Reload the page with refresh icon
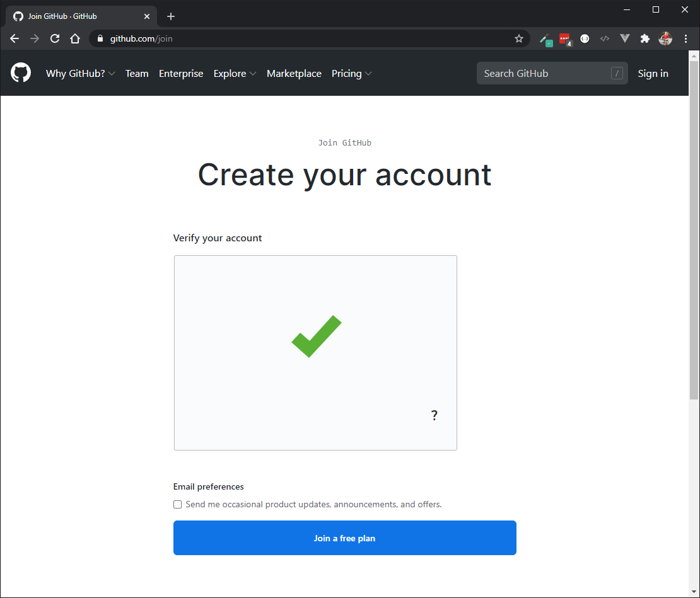The image size is (700, 598). click(x=54, y=39)
